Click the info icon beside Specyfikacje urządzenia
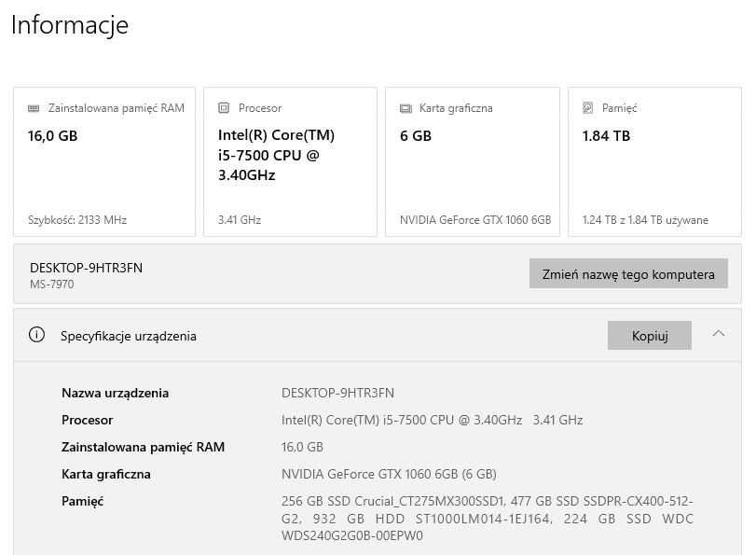This screenshot has height=555, width=756. [36, 335]
